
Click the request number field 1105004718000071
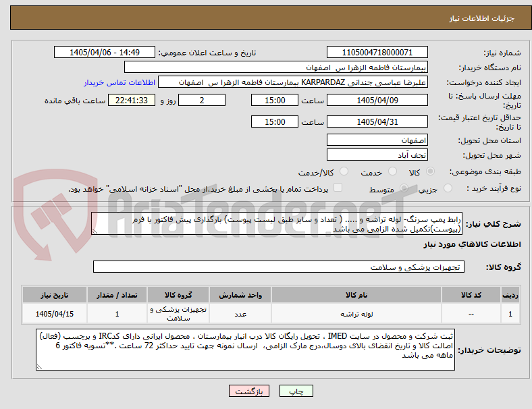pos(377,53)
